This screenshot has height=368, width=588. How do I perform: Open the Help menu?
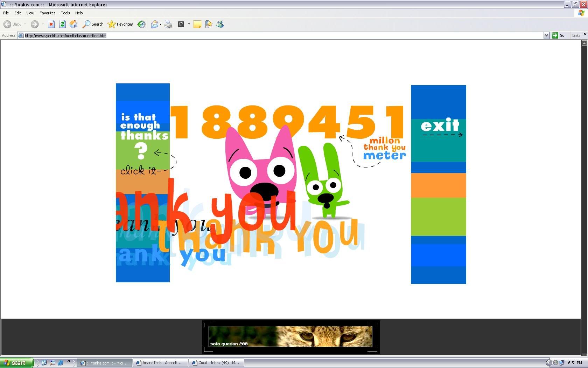[x=79, y=13]
